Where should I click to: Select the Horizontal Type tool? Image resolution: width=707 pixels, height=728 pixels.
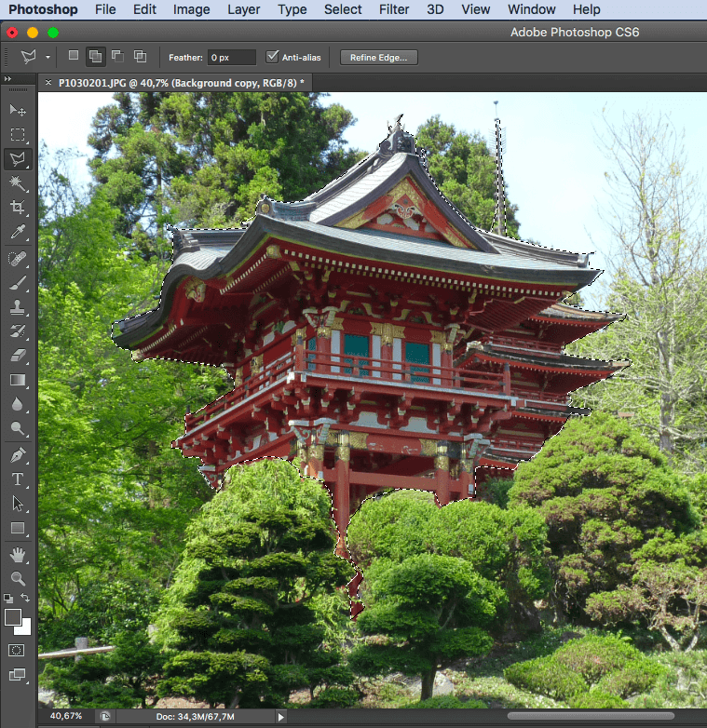18,479
